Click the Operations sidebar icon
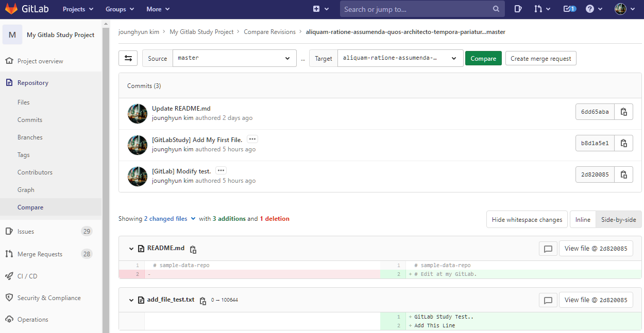644x333 pixels. pos(9,319)
